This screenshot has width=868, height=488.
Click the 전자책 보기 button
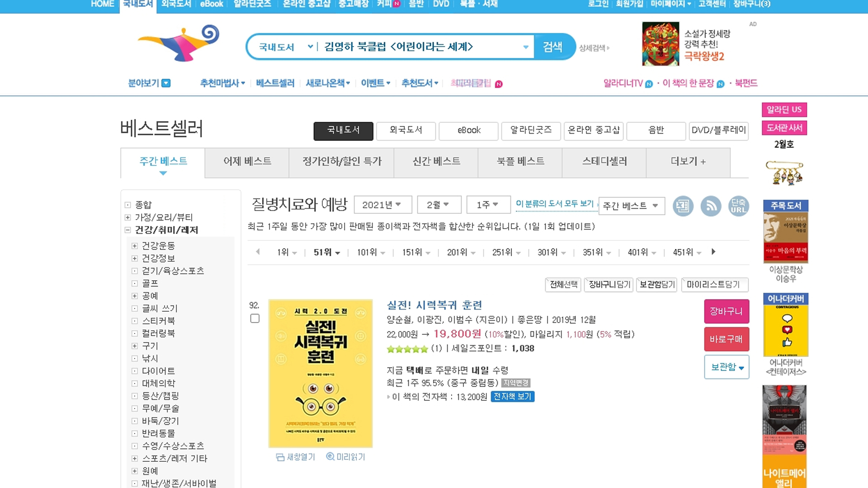pos(512,396)
